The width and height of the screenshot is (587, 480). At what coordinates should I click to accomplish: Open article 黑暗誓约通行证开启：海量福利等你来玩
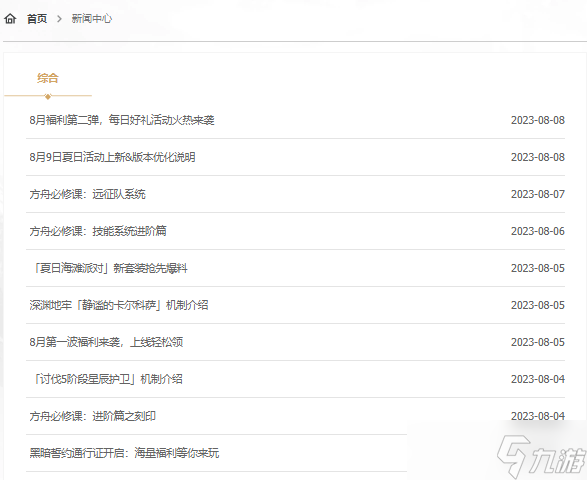point(124,453)
